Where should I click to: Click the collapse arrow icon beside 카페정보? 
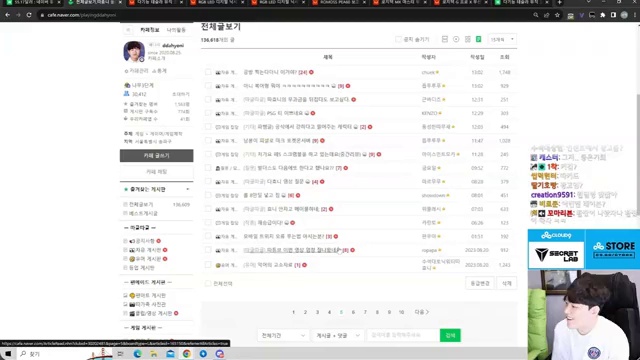click(x=128, y=30)
